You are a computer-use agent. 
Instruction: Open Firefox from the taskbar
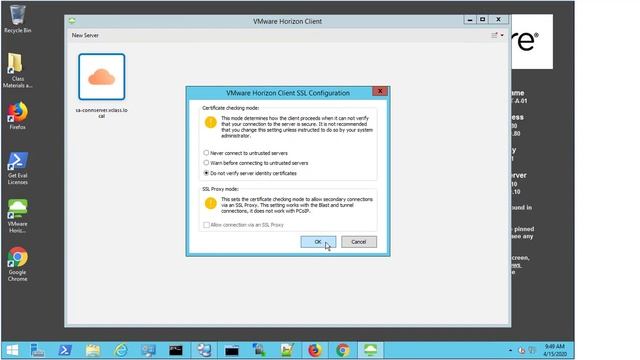(315, 350)
